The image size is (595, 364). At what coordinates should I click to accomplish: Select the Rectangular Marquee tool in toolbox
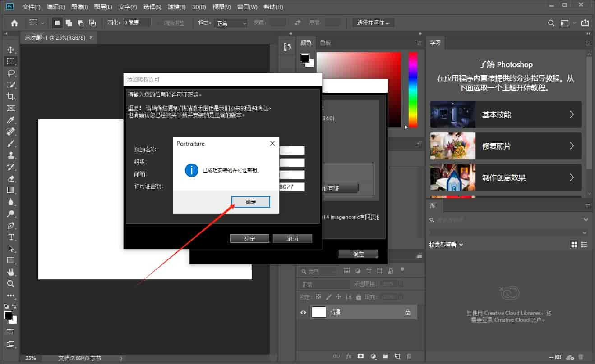[11, 61]
